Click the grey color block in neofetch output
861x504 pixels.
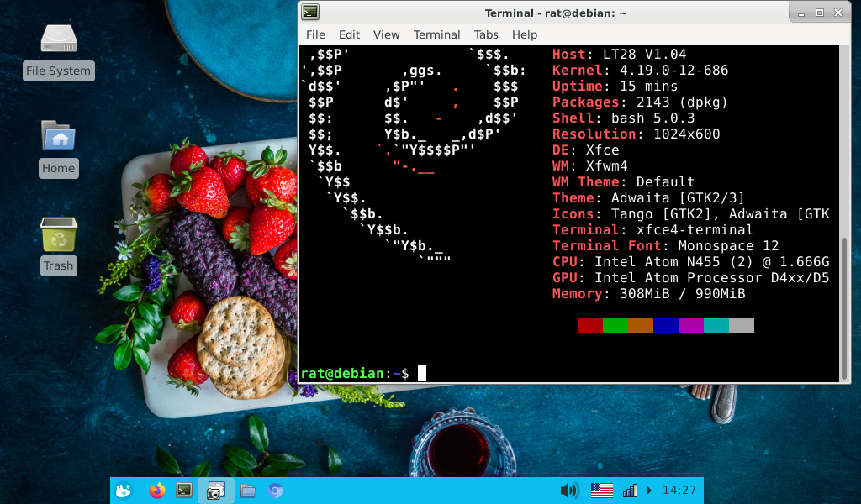[742, 325]
